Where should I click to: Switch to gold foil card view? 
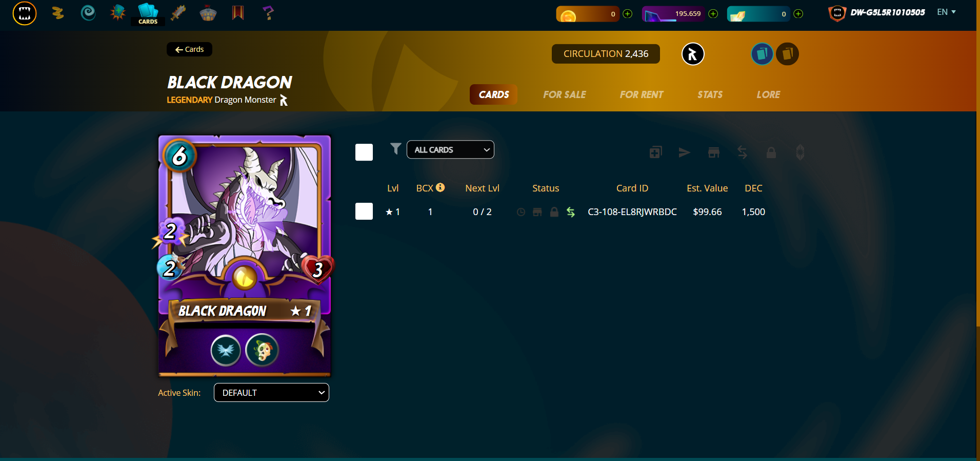(787, 54)
